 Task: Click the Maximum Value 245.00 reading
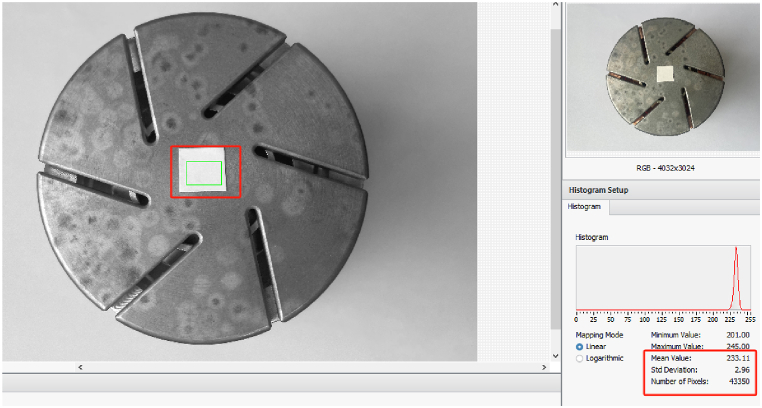point(700,346)
